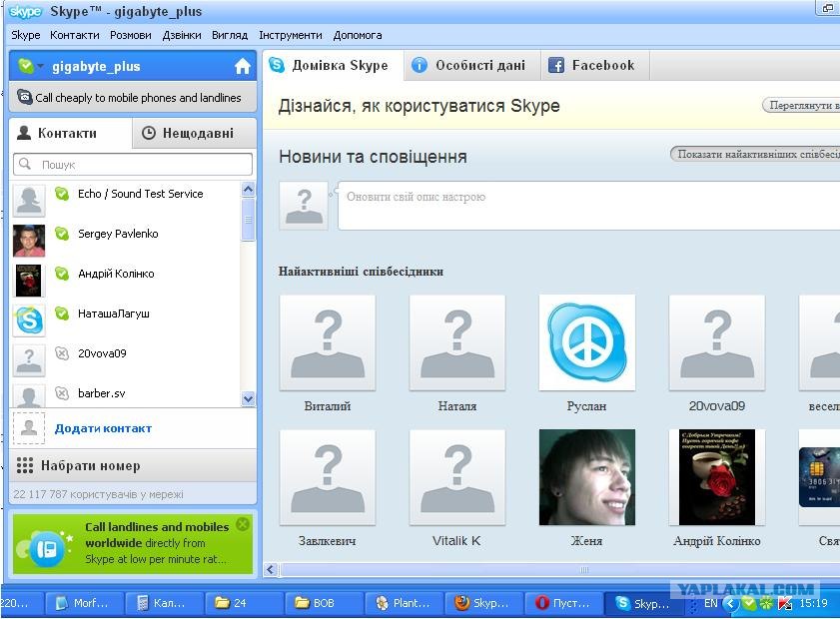
Task: Click НаташаЛагуш's Skype logo avatar
Action: [29, 320]
